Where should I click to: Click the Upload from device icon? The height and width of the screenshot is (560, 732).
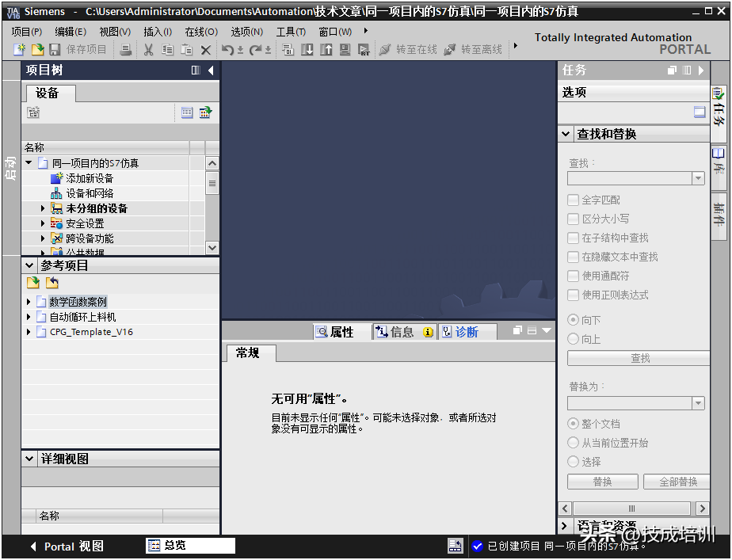[326, 49]
